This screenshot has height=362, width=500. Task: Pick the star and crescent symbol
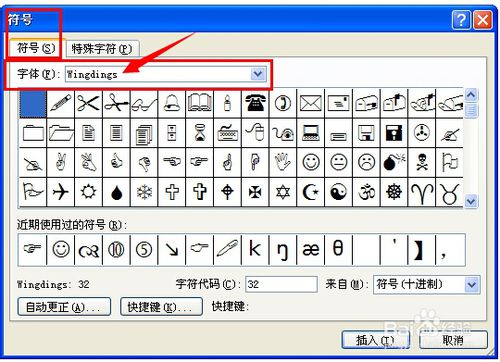tap(311, 192)
